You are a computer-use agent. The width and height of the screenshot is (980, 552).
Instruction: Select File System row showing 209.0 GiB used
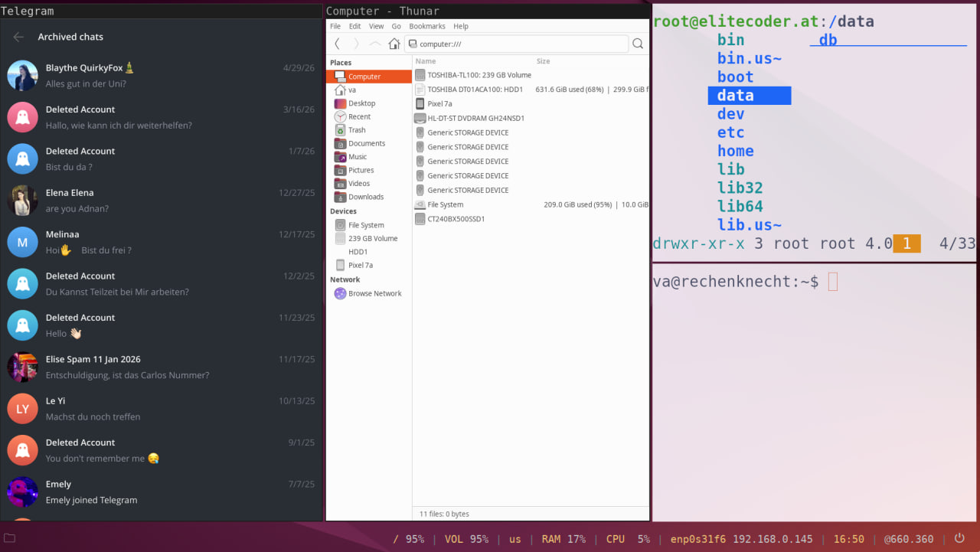pos(531,204)
